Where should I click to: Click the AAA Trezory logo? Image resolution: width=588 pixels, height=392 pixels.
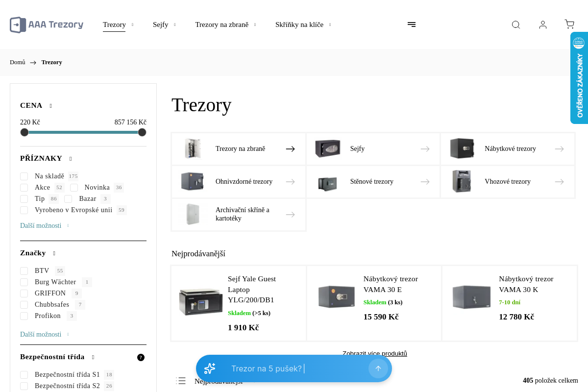tap(47, 25)
